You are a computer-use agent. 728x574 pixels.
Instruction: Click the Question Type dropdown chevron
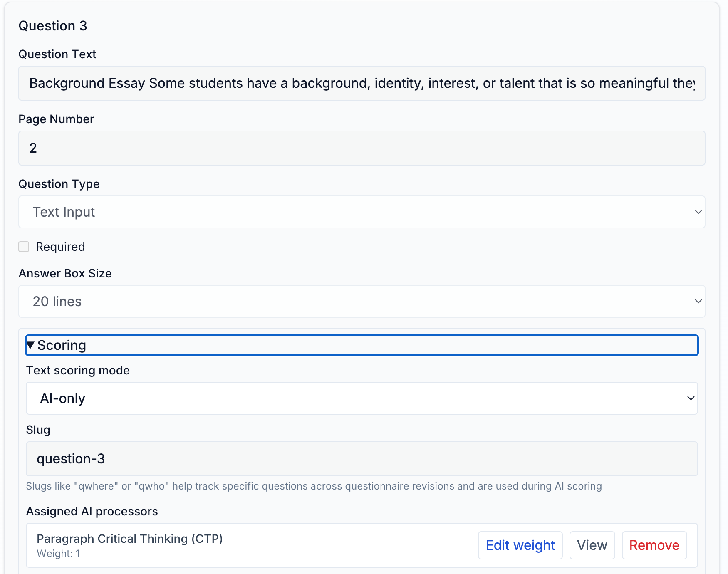[x=699, y=212]
